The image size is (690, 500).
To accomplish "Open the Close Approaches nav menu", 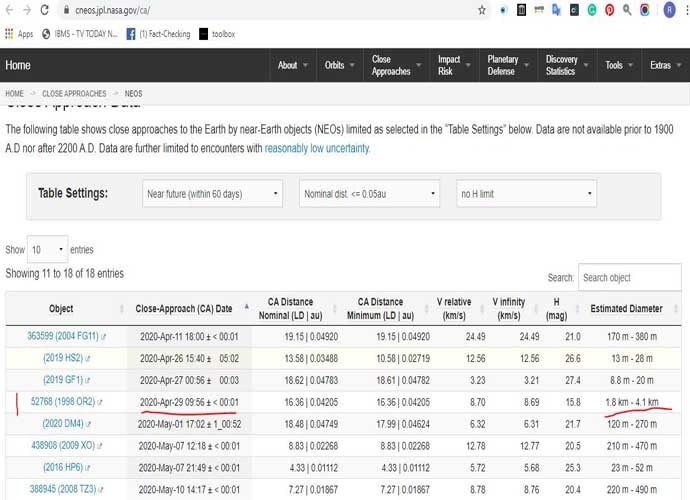I will (393, 65).
